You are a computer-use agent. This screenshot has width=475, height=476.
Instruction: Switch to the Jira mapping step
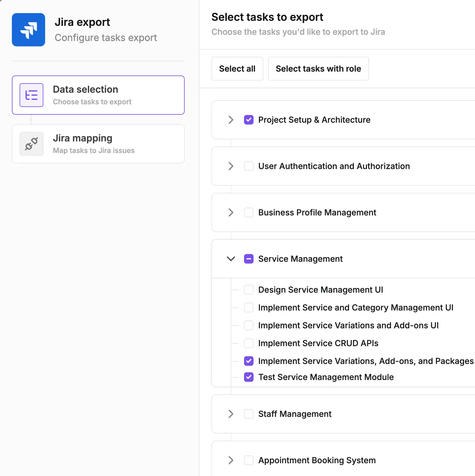coord(98,144)
